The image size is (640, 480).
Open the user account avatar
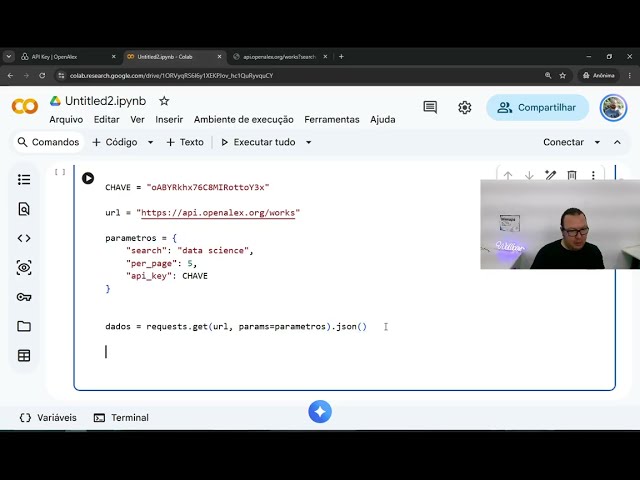point(613,108)
